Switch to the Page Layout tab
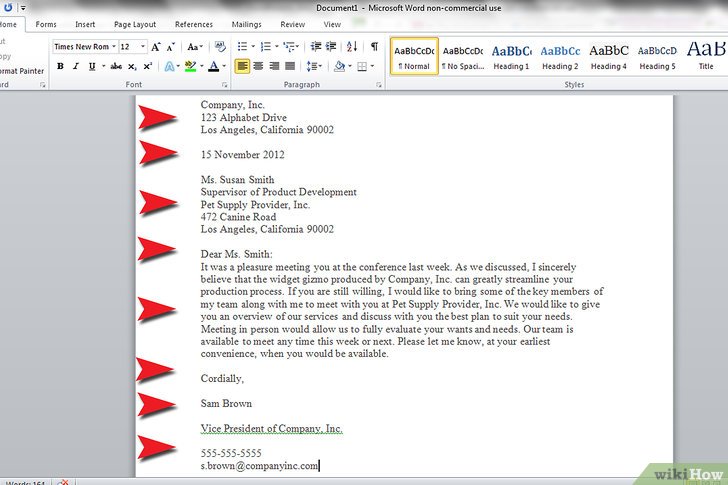 [x=135, y=25]
